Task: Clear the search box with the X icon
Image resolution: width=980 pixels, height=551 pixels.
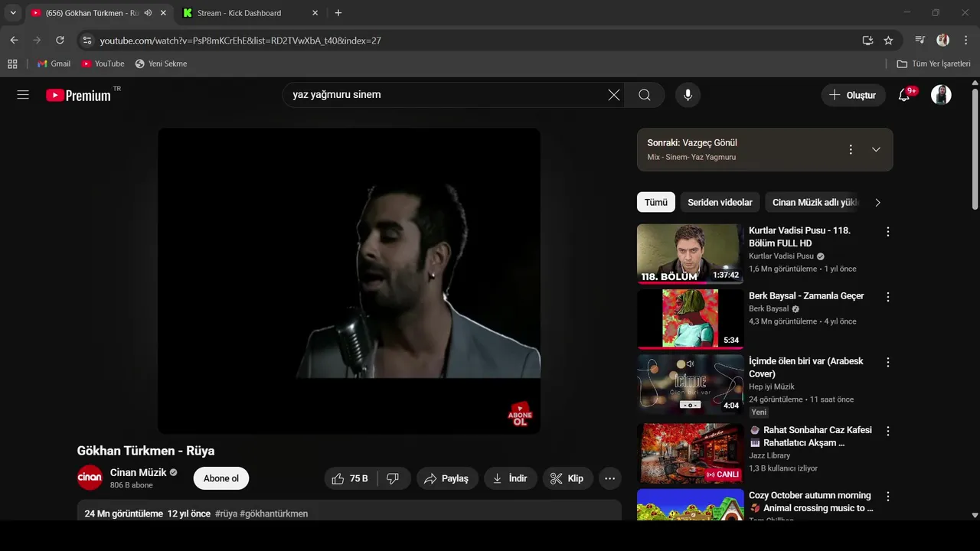Action: 614,95
